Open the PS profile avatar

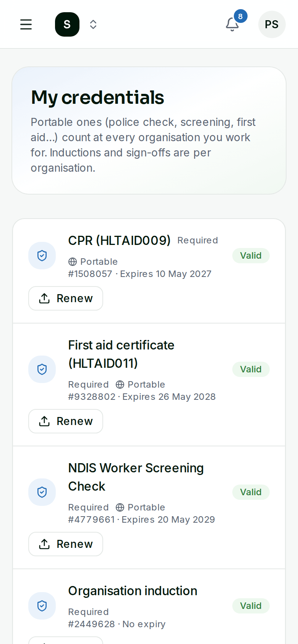(272, 24)
